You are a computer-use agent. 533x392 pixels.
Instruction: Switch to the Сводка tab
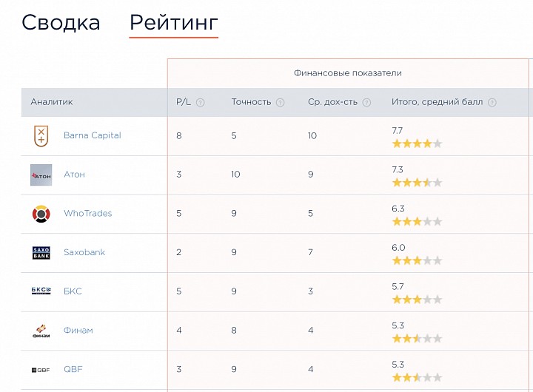61,23
